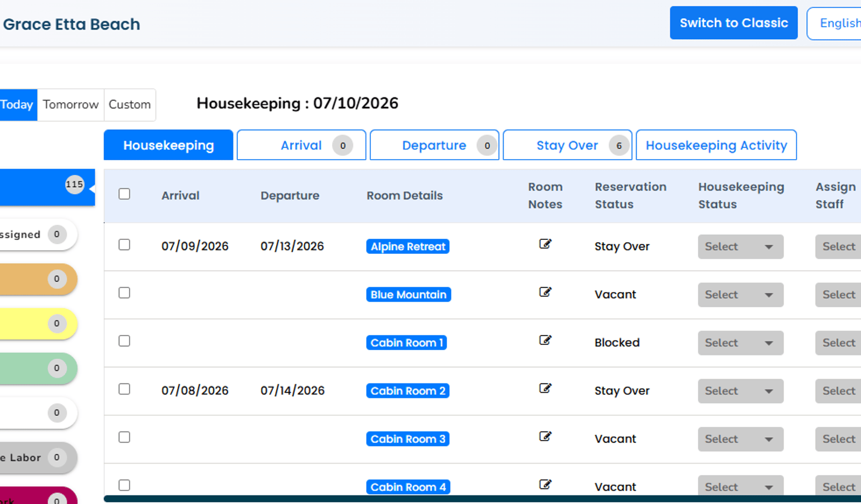The height and width of the screenshot is (504, 861).
Task: Open room notes for Blue Mountain
Action: [x=545, y=292]
